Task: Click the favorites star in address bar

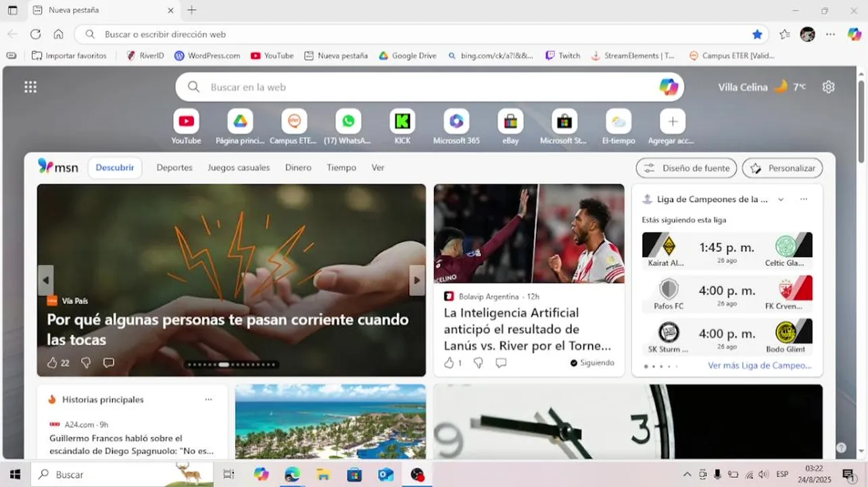Action: point(757,34)
